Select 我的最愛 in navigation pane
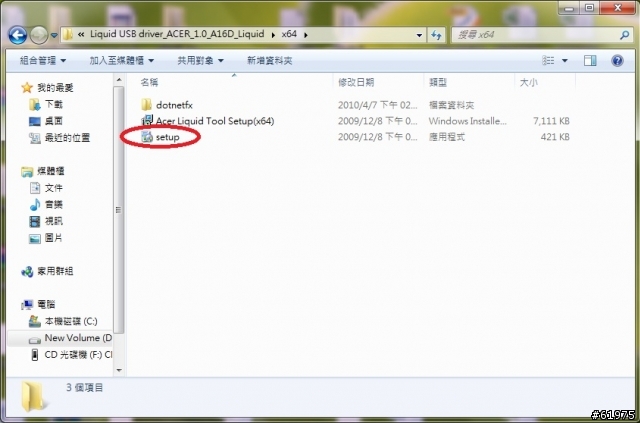The height and width of the screenshot is (423, 640). (47, 87)
